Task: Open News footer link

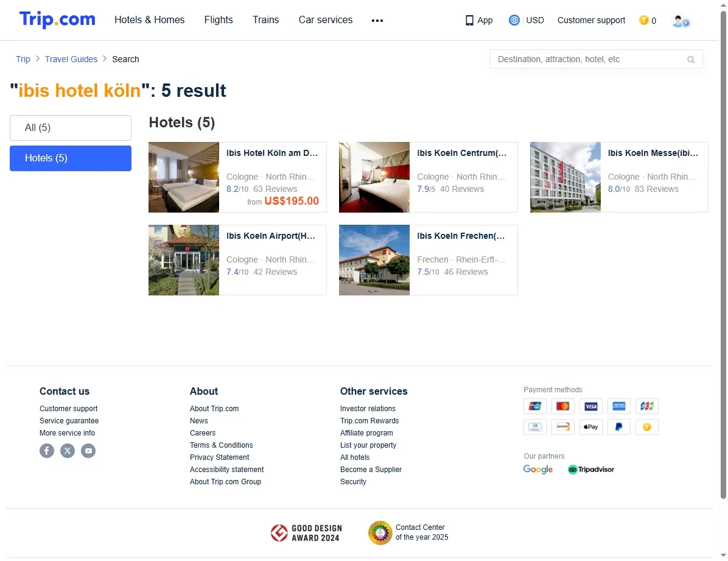Action: (198, 421)
